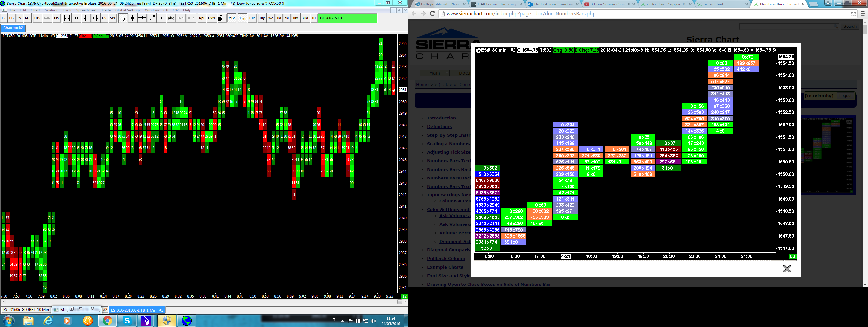The width and height of the screenshot is (868, 327).
Task: Switch chart to Dly daily timeframe
Action: pyautogui.click(x=262, y=18)
